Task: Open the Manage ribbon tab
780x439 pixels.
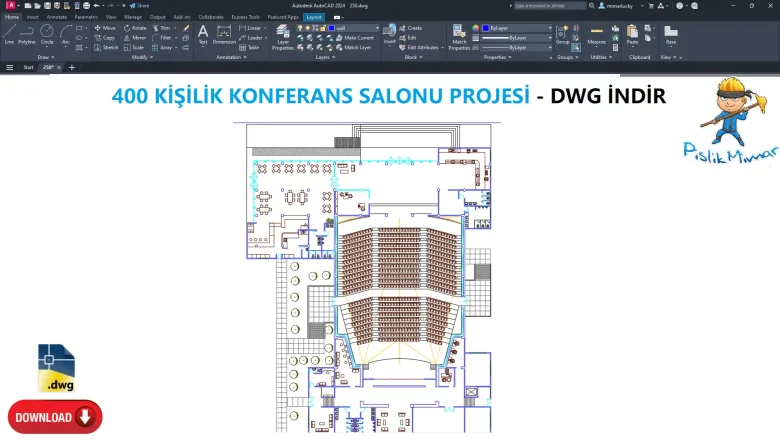Action: tap(133, 17)
